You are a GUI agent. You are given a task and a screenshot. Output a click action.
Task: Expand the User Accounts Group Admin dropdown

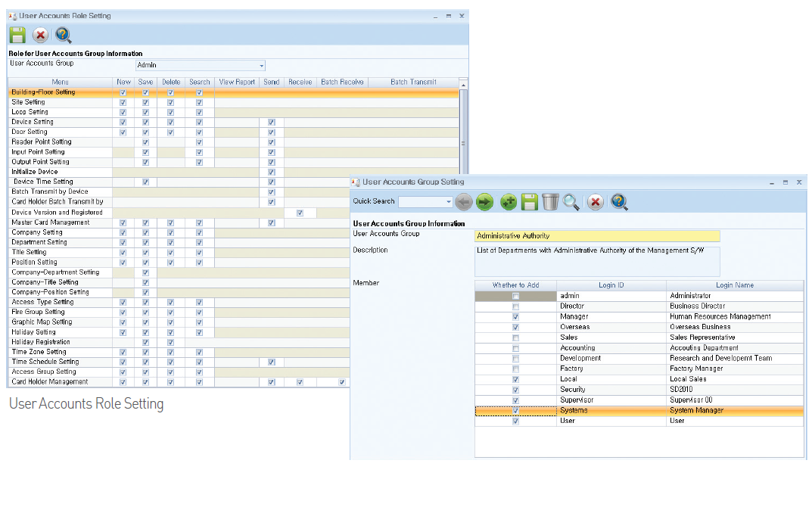click(x=261, y=66)
